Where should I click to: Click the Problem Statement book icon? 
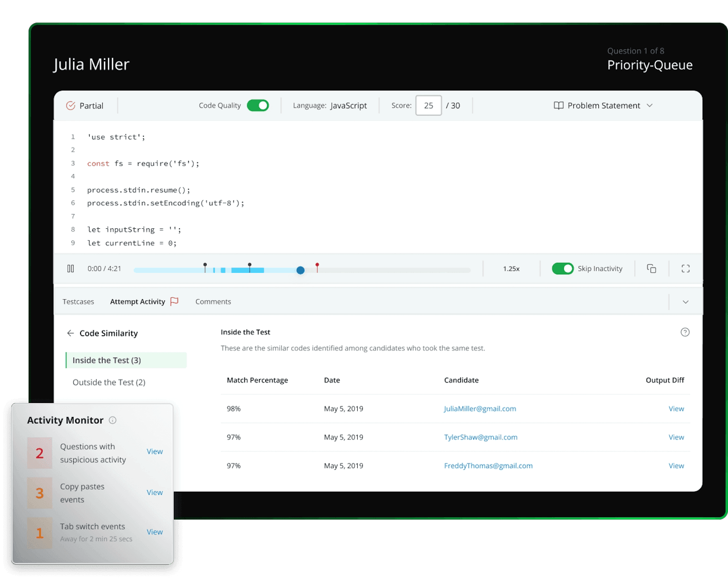558,106
